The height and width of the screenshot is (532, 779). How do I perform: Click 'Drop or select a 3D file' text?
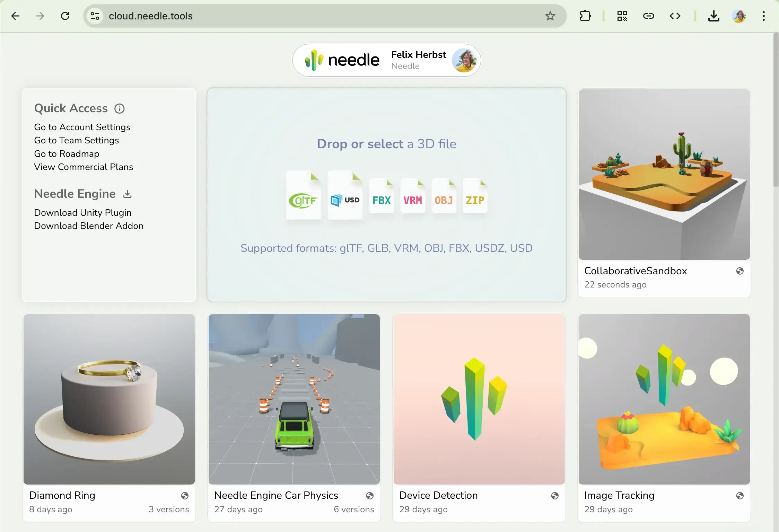[386, 144]
